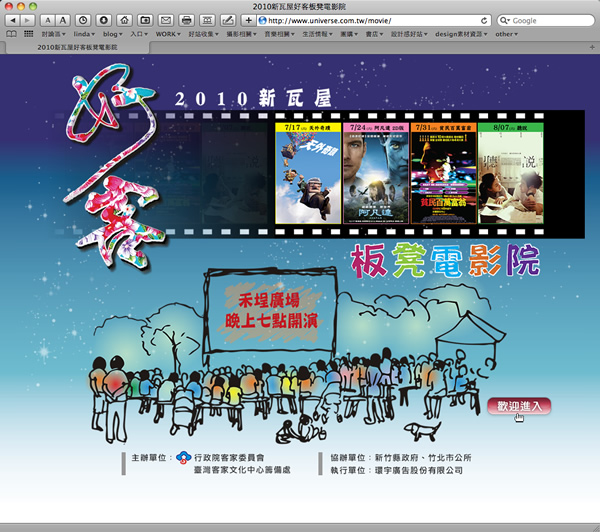The image size is (600, 532).
Task: Expand the design素材資源 bookmarks folder
Action: pos(461,34)
